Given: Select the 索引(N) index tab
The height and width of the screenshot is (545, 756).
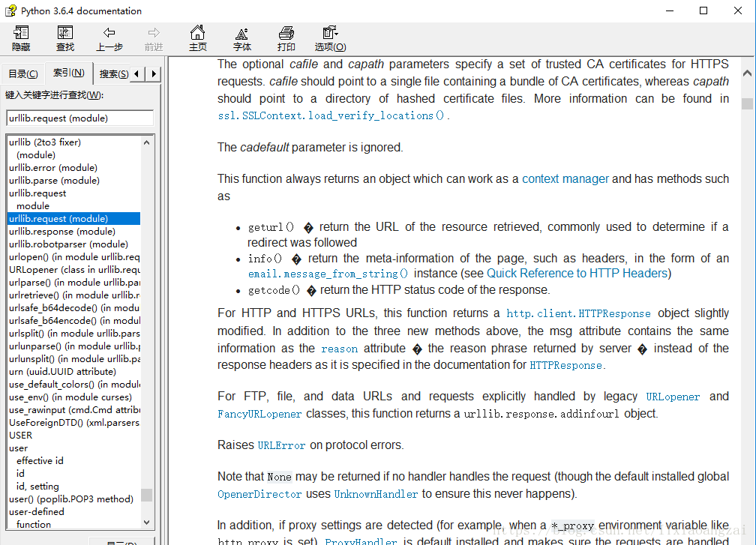Looking at the screenshot, I should pos(68,73).
